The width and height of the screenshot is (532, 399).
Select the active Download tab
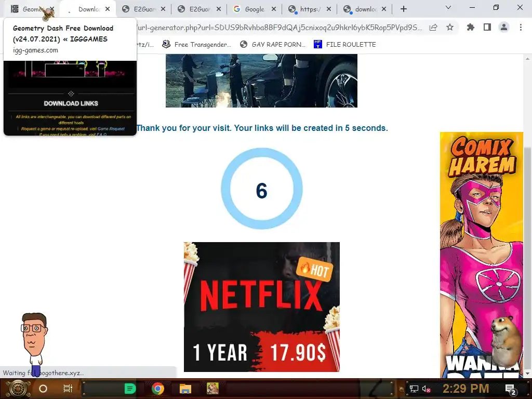(x=88, y=9)
